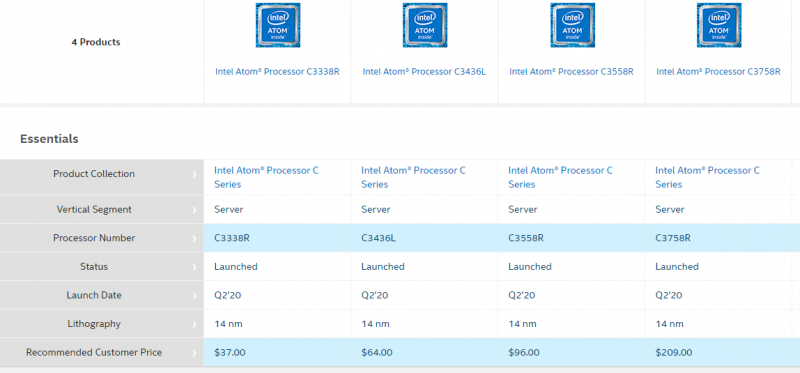The image size is (800, 373).
Task: Expand the Lithography row chevron
Action: [x=194, y=324]
